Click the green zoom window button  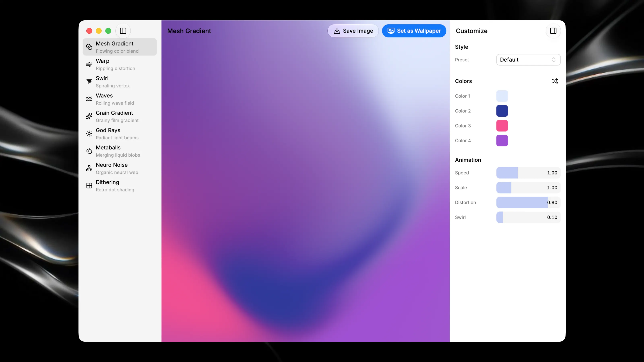(x=108, y=31)
